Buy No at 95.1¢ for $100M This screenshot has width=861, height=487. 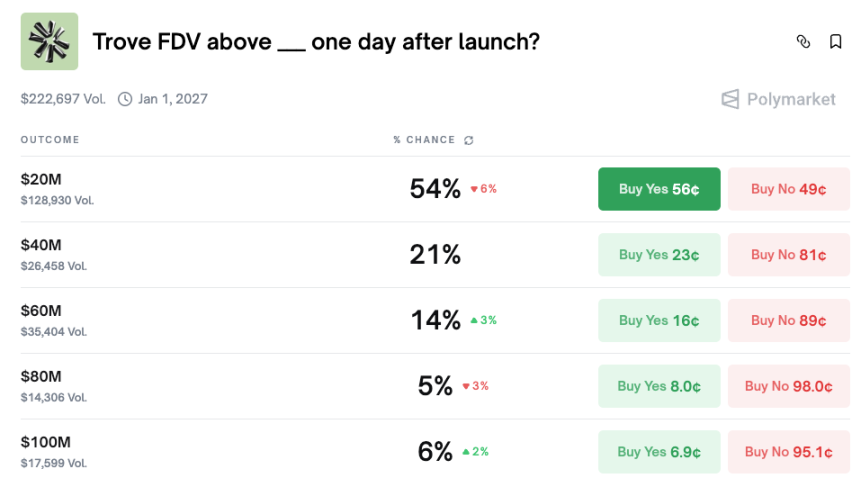(x=788, y=452)
